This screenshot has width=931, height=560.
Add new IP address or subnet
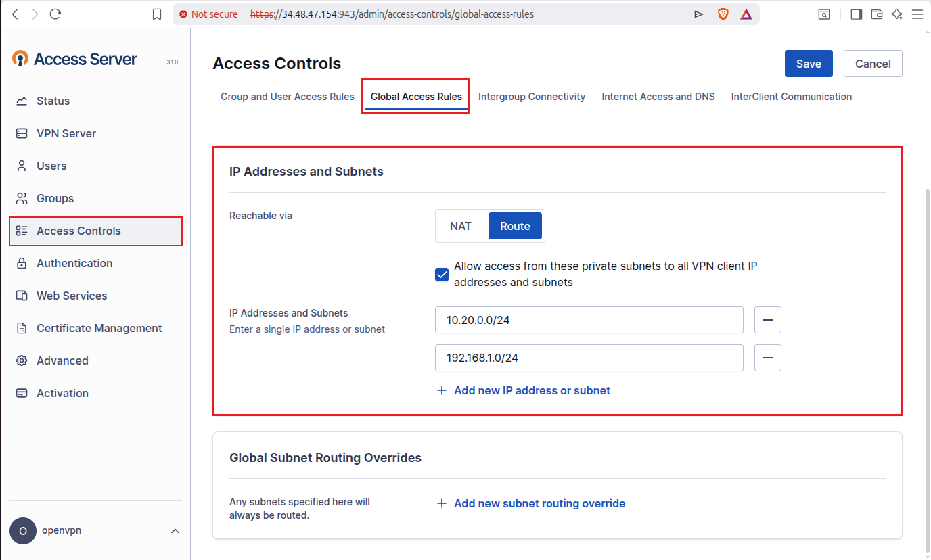[524, 390]
